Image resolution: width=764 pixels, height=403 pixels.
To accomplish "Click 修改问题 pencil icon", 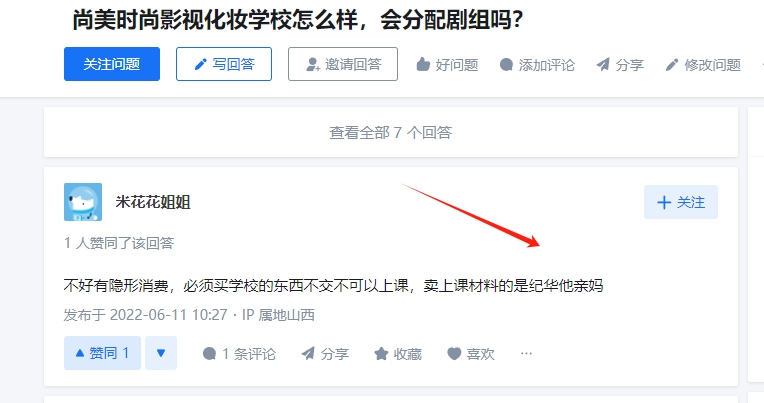I will pos(672,64).
